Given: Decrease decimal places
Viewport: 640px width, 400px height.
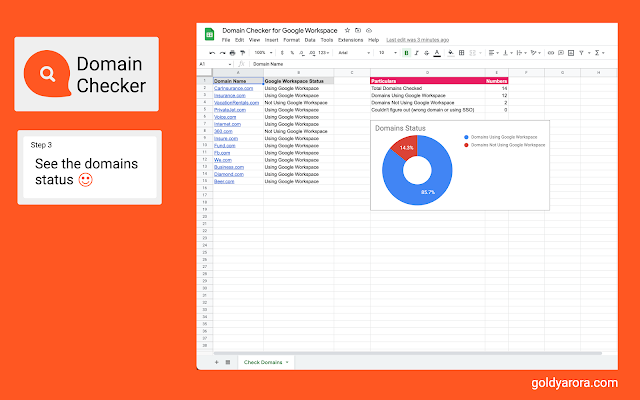Looking at the screenshot, I should pos(302,53).
